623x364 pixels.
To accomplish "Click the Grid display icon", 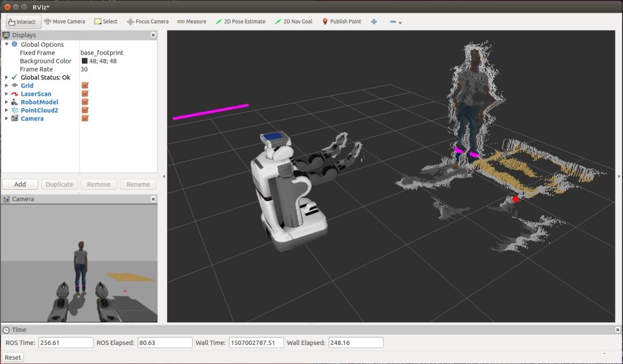I will (14, 85).
